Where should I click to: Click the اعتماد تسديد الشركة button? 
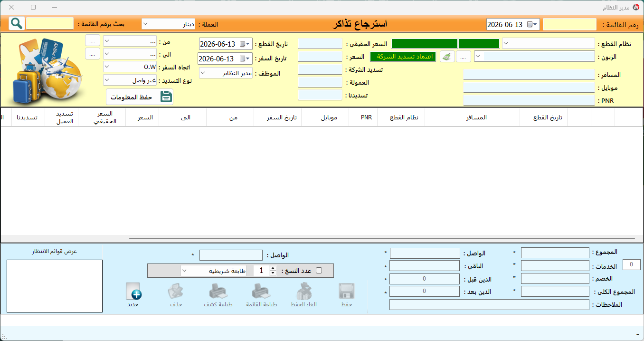[403, 57]
